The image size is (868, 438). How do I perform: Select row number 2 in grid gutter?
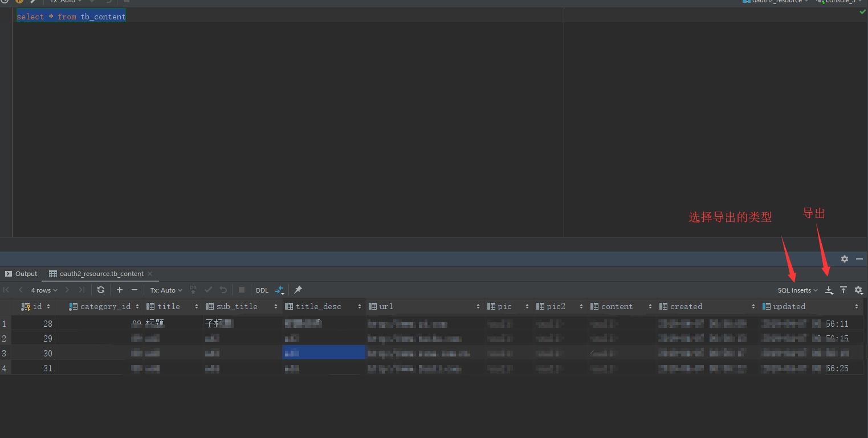coord(5,338)
